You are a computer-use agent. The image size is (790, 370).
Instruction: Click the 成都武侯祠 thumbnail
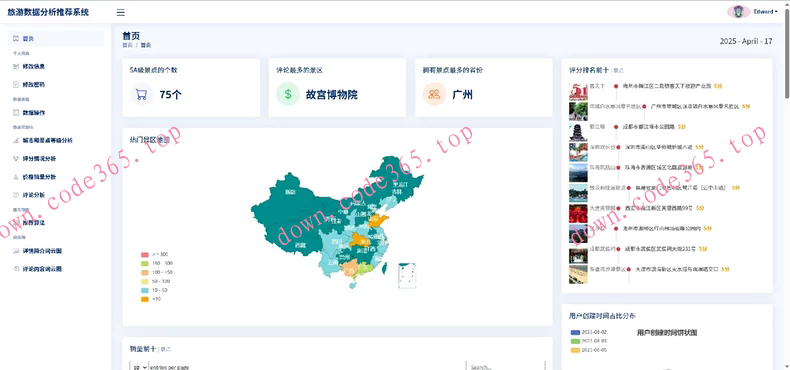(x=578, y=254)
